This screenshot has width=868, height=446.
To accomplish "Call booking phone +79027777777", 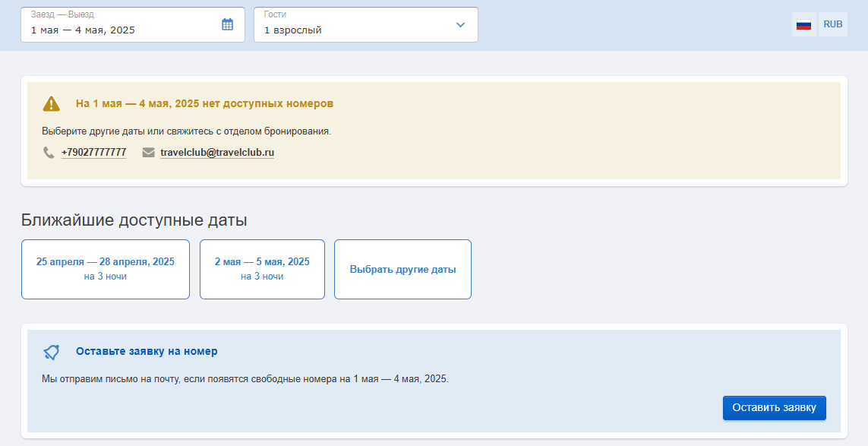I will click(x=93, y=153).
